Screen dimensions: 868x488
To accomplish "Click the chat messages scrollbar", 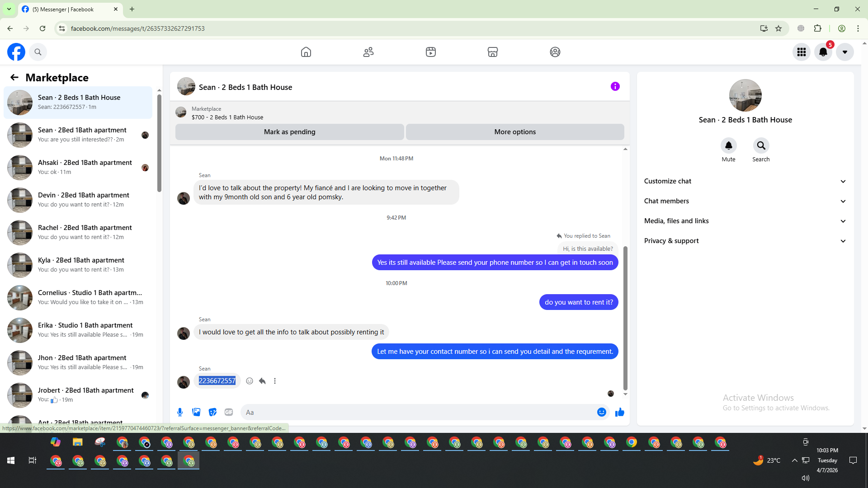I will click(625, 318).
